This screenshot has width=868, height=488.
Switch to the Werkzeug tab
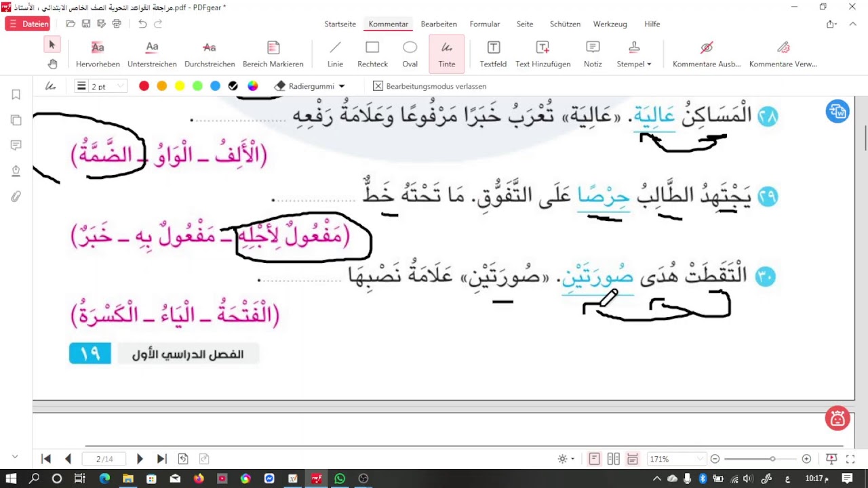point(610,24)
